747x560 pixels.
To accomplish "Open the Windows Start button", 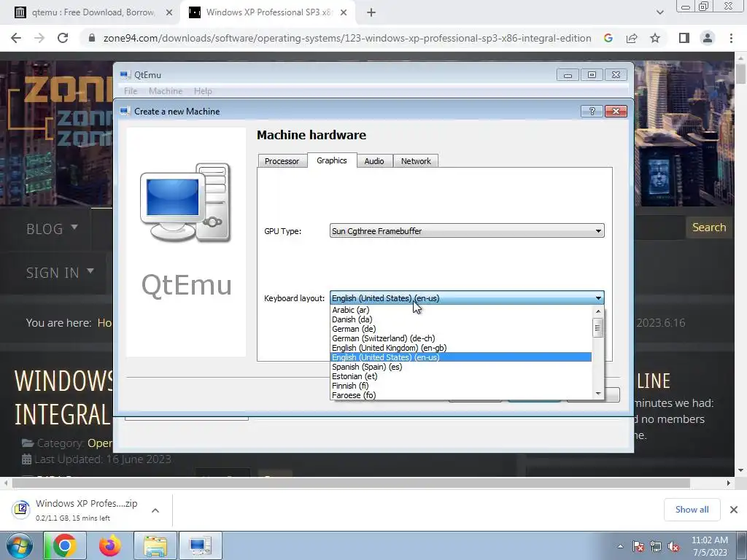I will click(x=20, y=545).
